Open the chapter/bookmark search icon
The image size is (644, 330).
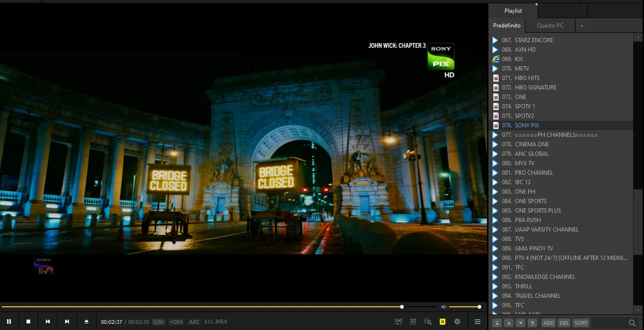point(428,321)
